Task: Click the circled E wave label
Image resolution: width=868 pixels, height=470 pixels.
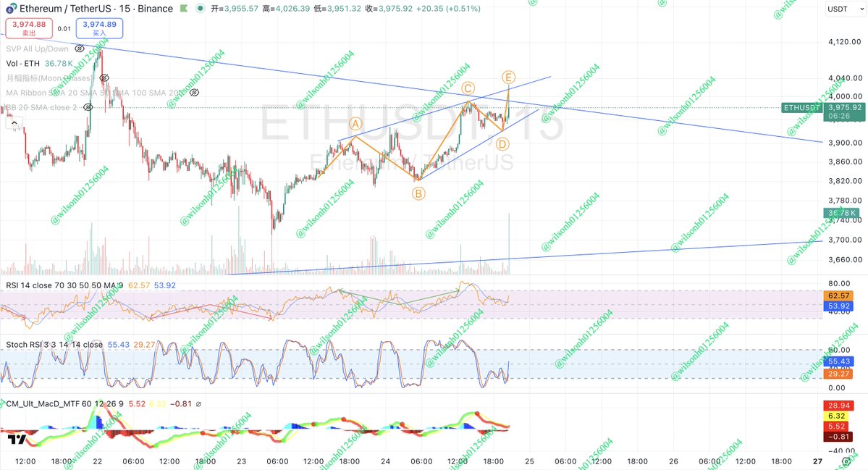Action: pyautogui.click(x=508, y=77)
